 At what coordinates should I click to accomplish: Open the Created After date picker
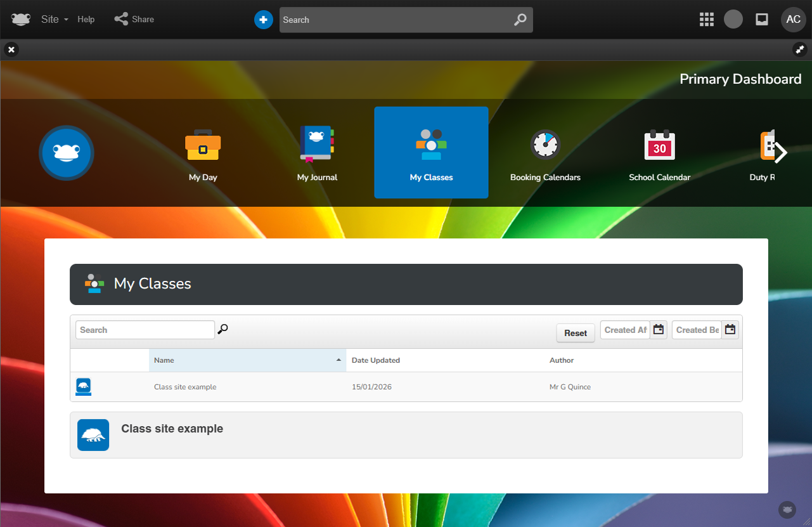[659, 330]
